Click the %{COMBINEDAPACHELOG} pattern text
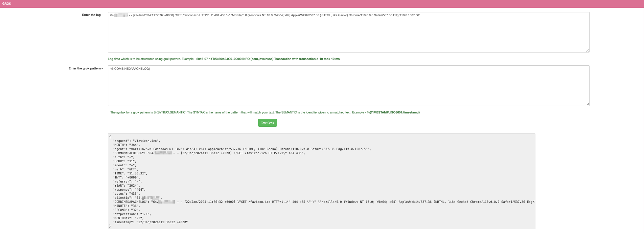This screenshot has height=233, width=644. (x=130, y=69)
